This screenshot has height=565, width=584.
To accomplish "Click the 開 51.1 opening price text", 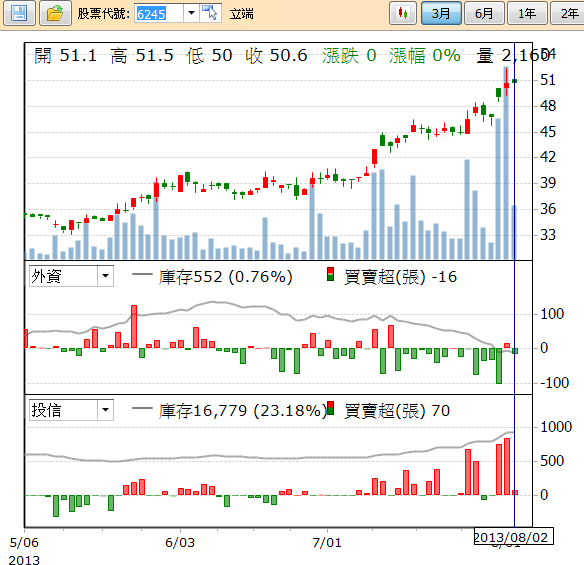I will [66, 56].
